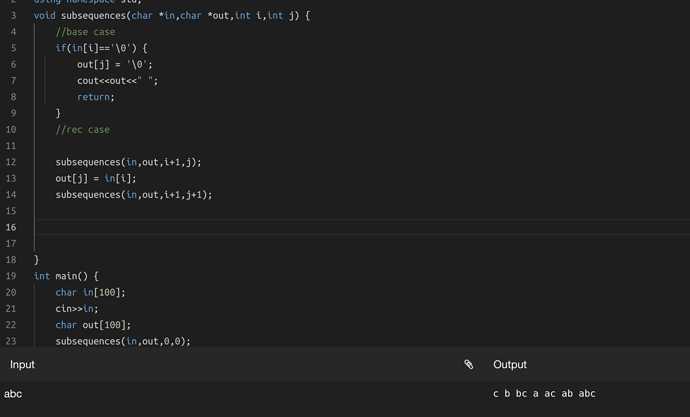Image resolution: width=690 pixels, height=417 pixels.
Task: Click the 'cin>>in;' line
Action: tap(77, 309)
